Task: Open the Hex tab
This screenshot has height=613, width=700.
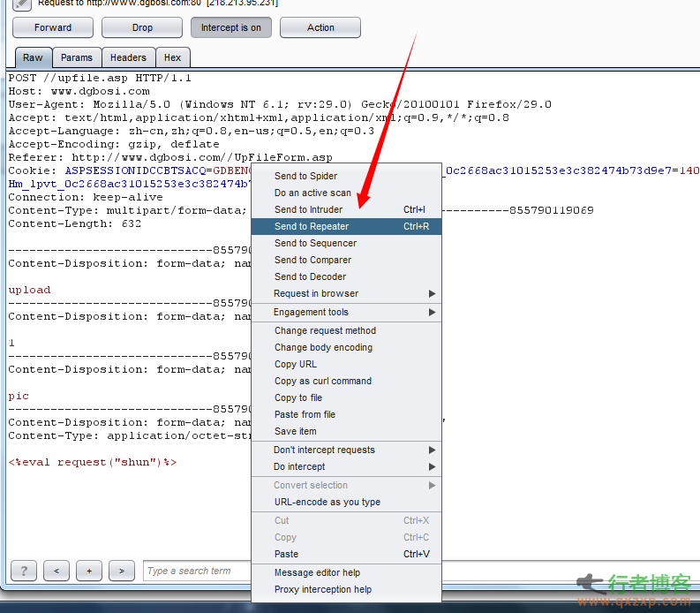Action: point(173,57)
